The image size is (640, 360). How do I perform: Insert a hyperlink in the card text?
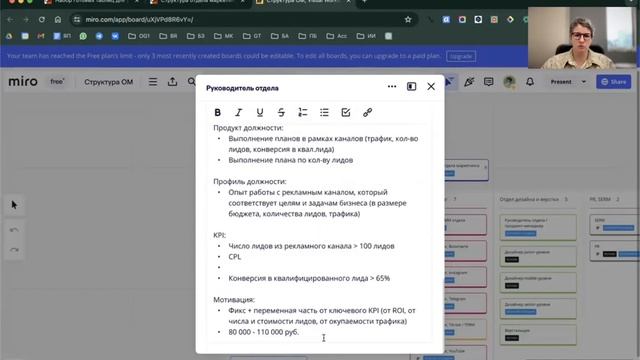(367, 112)
